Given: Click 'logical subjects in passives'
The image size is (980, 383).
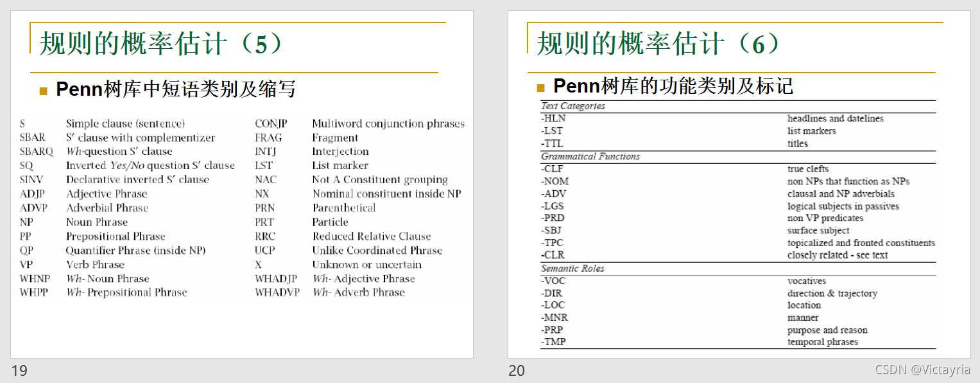Looking at the screenshot, I should pos(843,206).
